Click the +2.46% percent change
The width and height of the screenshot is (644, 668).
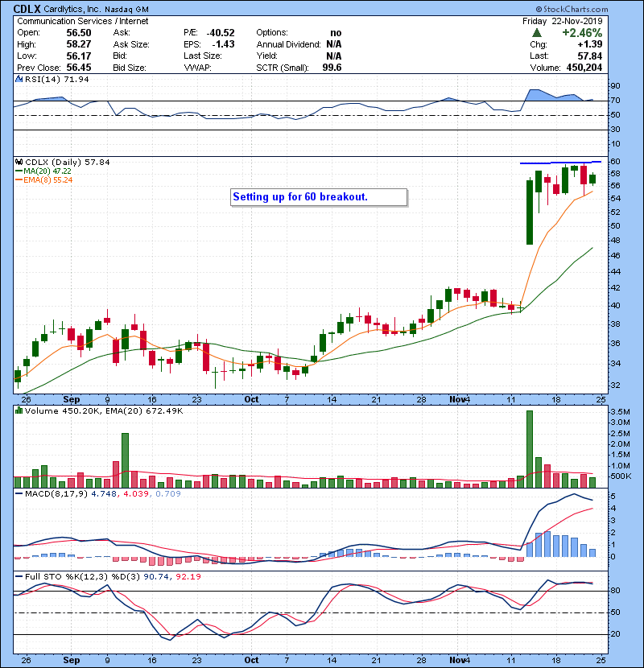pyautogui.click(x=582, y=33)
